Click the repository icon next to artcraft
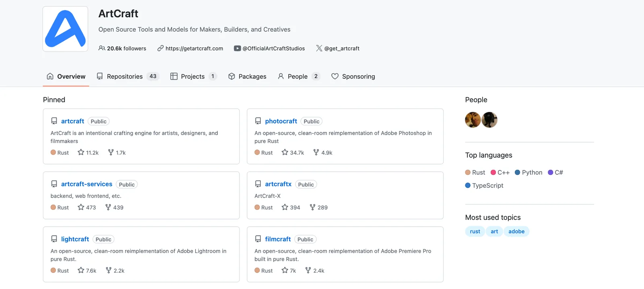Viewport: 644px width, 289px height. [x=54, y=121]
